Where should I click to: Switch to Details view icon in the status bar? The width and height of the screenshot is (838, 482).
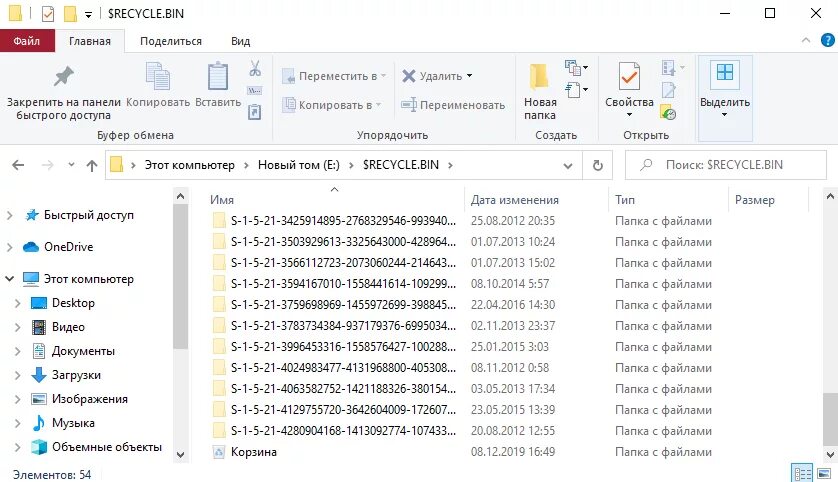click(802, 473)
